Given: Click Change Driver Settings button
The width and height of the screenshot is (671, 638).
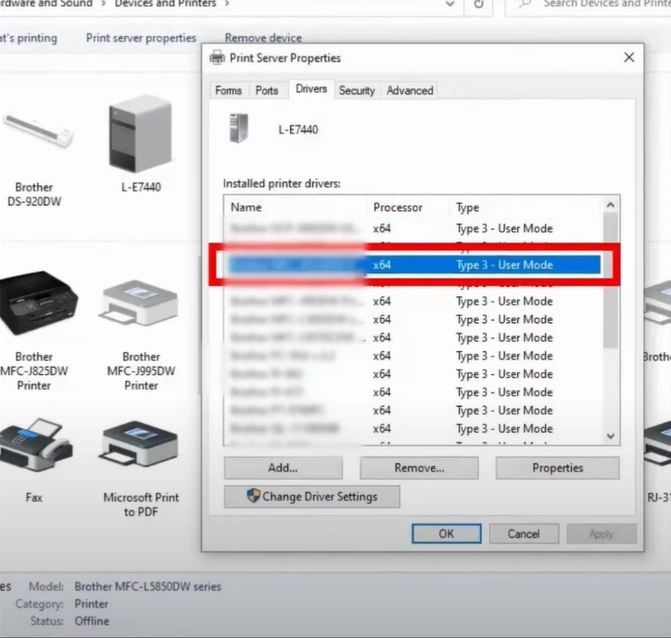Looking at the screenshot, I should [312, 497].
